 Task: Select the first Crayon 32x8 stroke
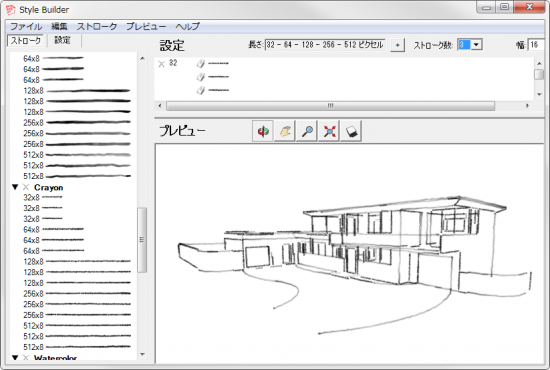click(43, 197)
